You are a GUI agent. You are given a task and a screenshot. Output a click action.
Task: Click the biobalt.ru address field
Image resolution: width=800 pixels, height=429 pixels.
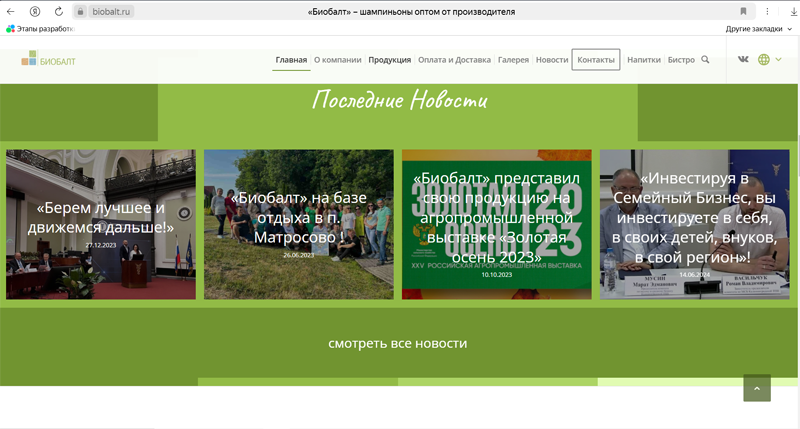(x=111, y=11)
